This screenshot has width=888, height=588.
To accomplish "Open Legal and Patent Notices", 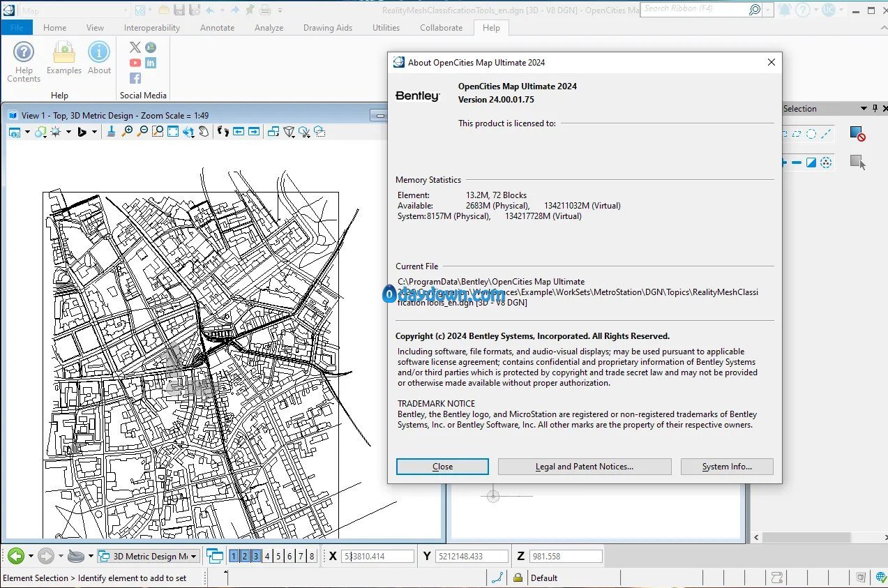I will 585,467.
